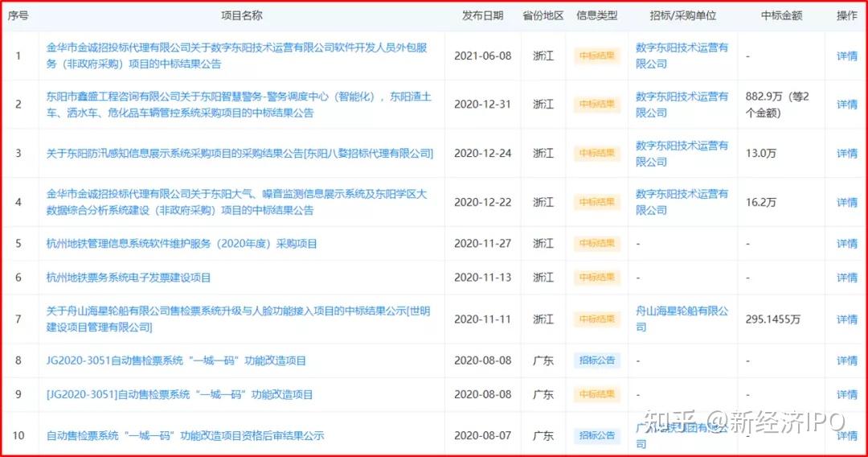Click 详情 for the row dated 2020-11-27

point(846,244)
